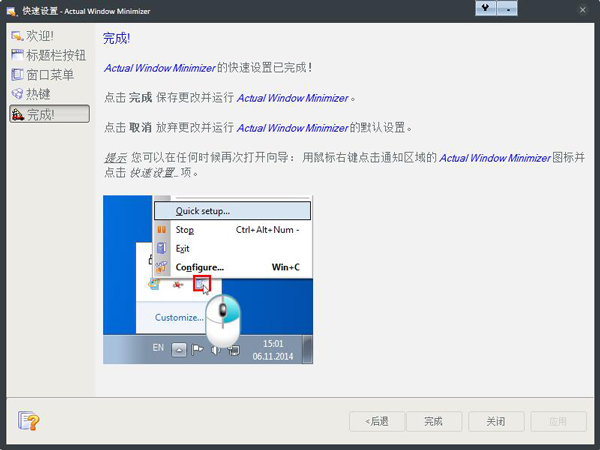The image size is (600, 450).
Task: Click the window menu page icon
Action: pyautogui.click(x=17, y=74)
